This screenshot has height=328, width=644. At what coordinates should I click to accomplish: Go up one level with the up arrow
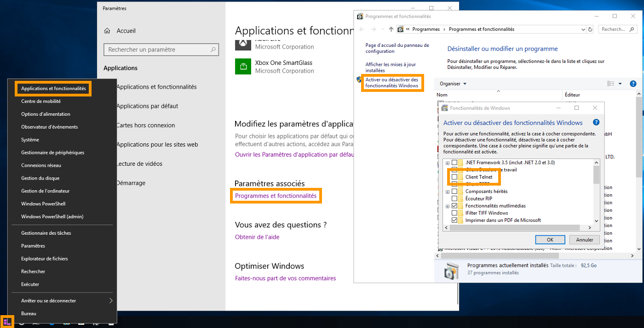click(x=391, y=29)
